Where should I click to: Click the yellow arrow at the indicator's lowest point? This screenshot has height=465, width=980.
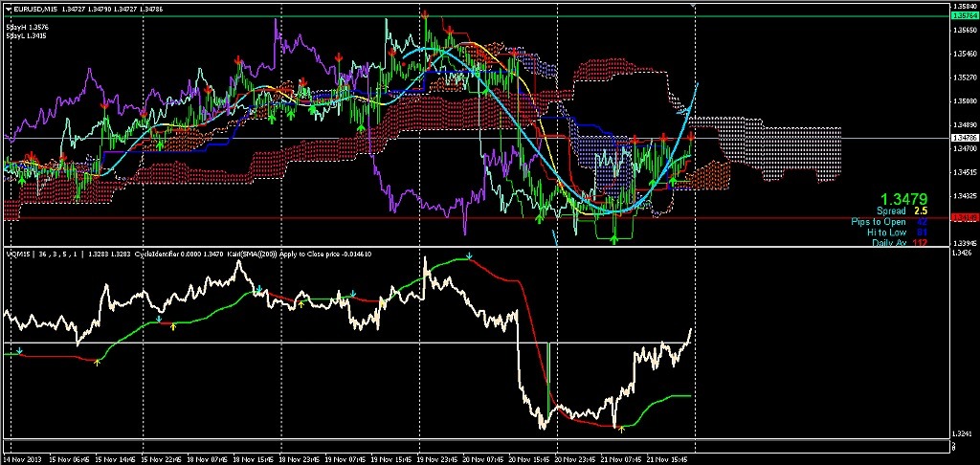tap(621, 429)
